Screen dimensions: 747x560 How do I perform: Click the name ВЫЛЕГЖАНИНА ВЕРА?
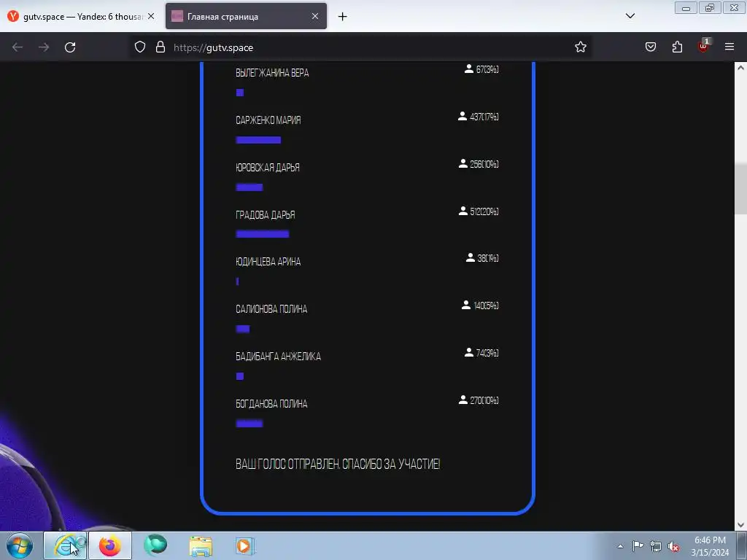tap(272, 73)
